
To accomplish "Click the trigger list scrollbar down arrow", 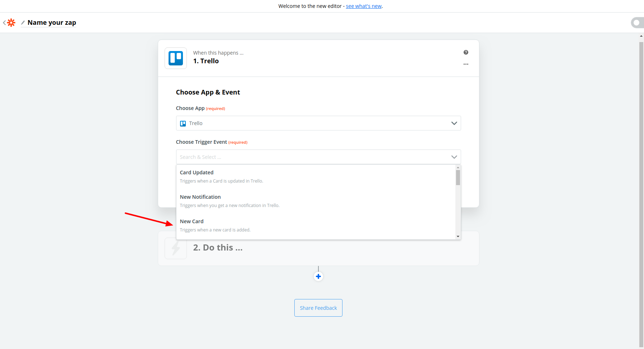I will [458, 237].
